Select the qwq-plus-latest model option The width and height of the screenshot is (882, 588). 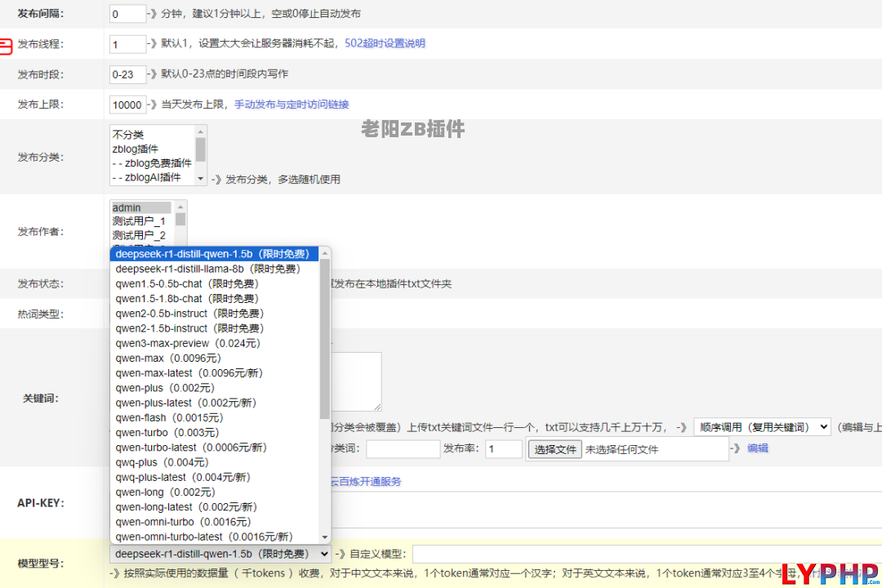[215, 478]
